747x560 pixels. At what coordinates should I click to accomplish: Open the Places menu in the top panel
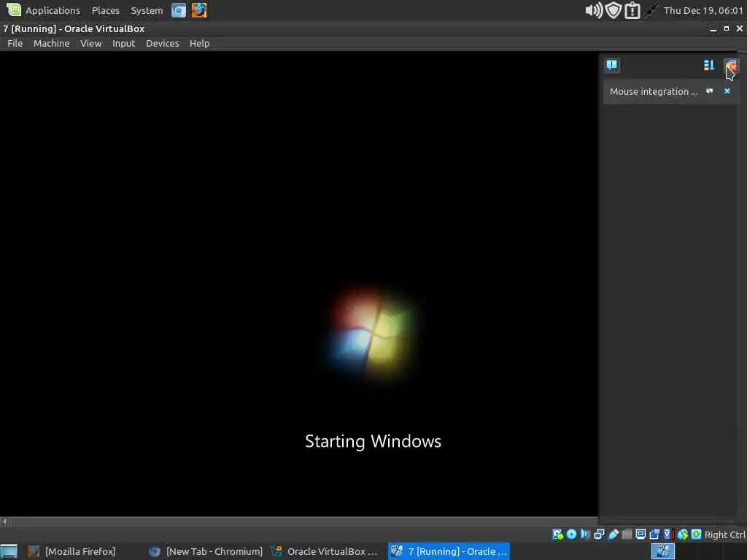pos(105,10)
